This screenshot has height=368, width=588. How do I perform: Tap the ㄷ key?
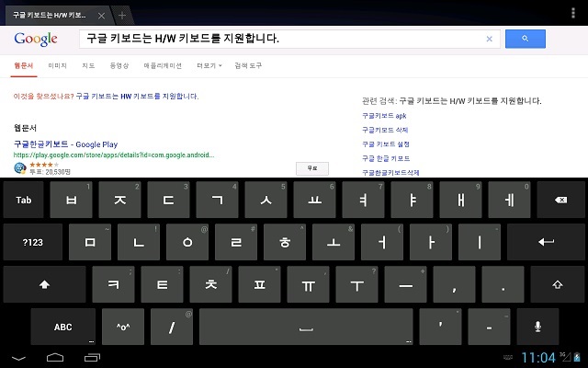[168, 200]
